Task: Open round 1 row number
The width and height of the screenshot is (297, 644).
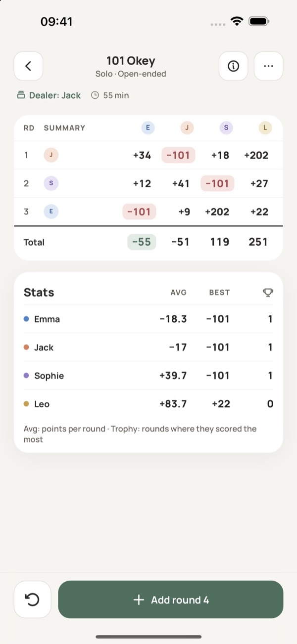Action: 26,155
